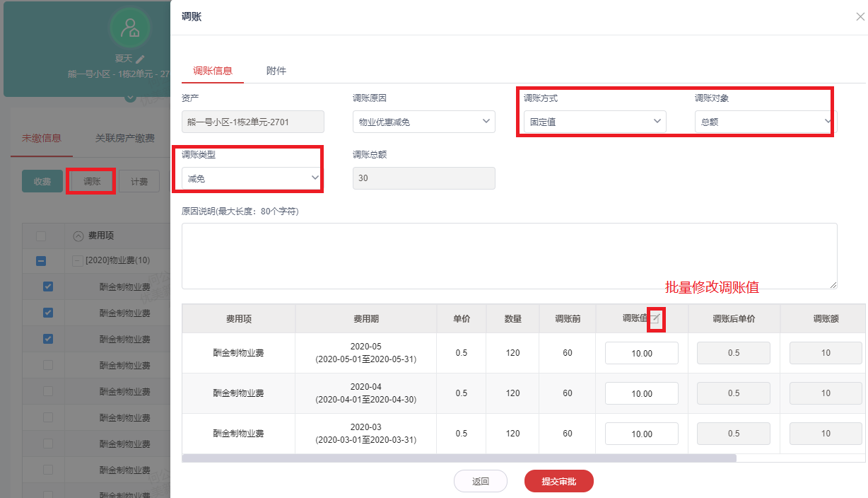Open the 调账原因 dropdown
This screenshot has width=868, height=498.
423,122
